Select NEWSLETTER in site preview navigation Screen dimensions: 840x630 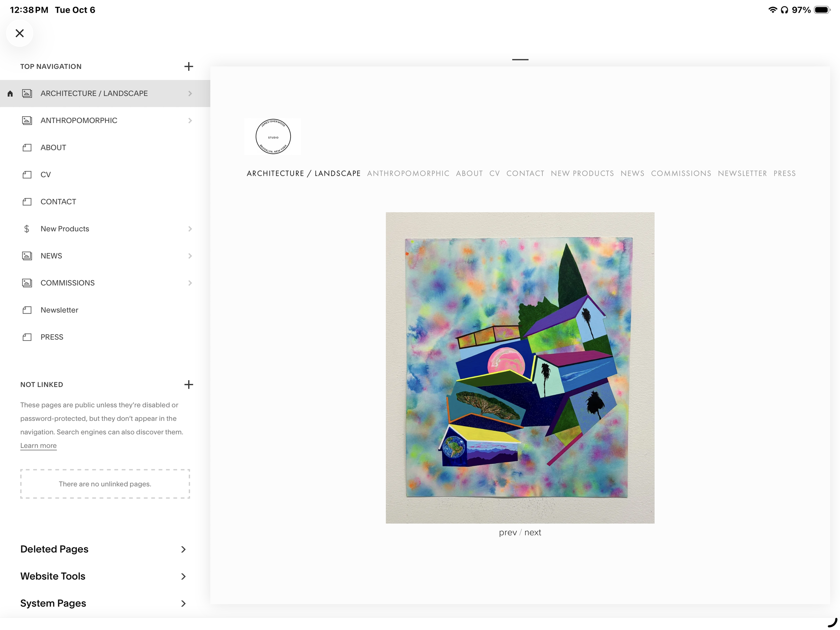click(x=742, y=173)
